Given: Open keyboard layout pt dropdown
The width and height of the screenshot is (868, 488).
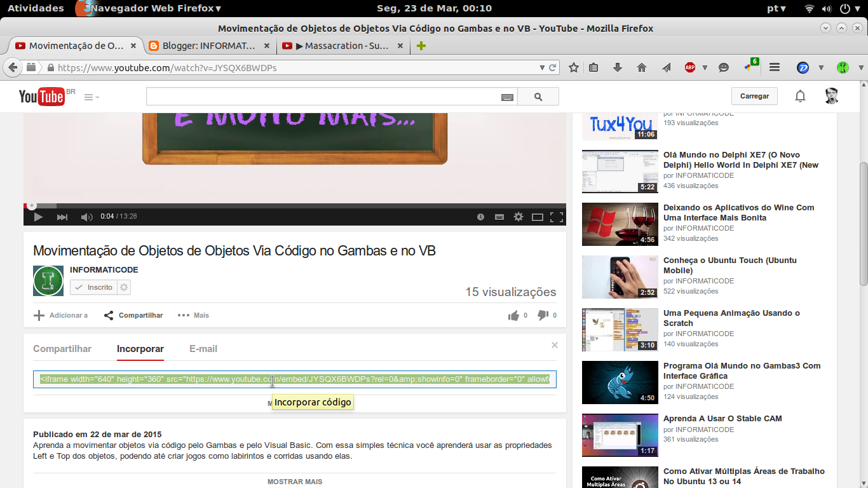Looking at the screenshot, I should pyautogui.click(x=776, y=8).
